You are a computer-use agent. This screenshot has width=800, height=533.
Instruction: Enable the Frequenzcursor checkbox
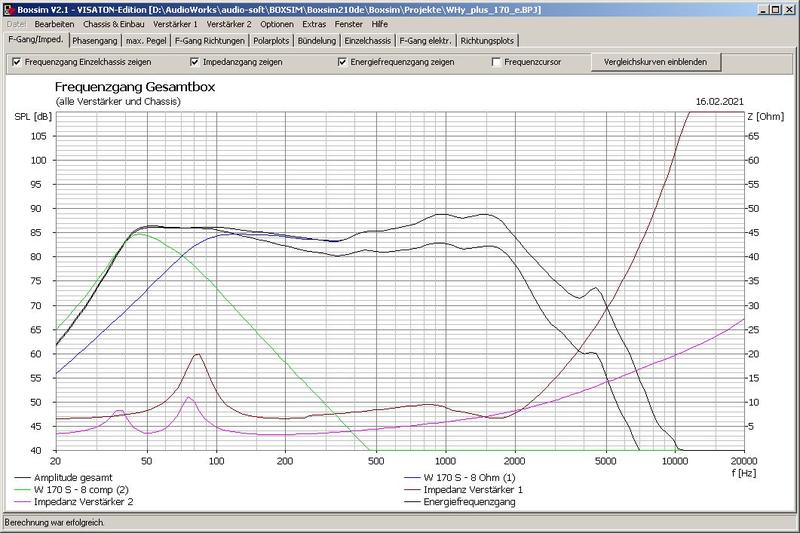tap(497, 62)
